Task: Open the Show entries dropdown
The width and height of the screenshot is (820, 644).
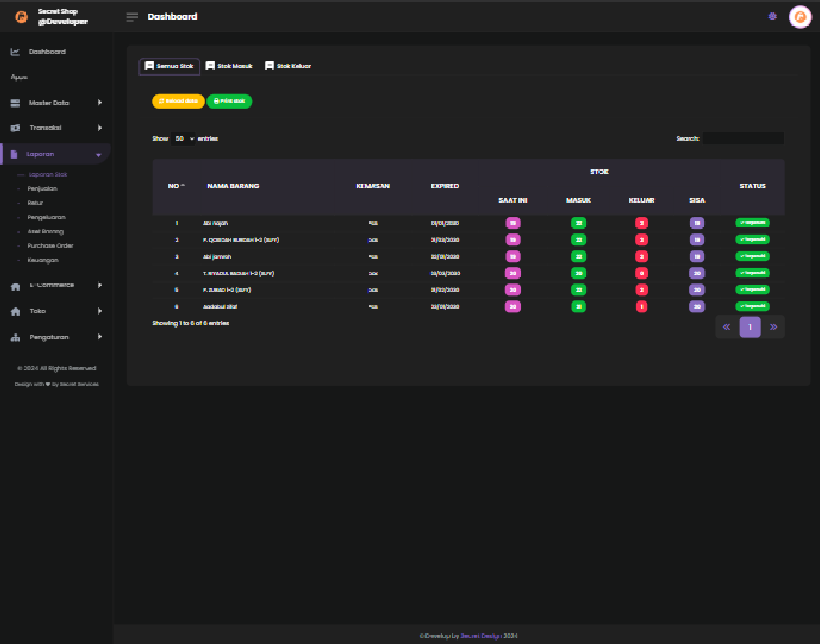Action: coord(183,139)
